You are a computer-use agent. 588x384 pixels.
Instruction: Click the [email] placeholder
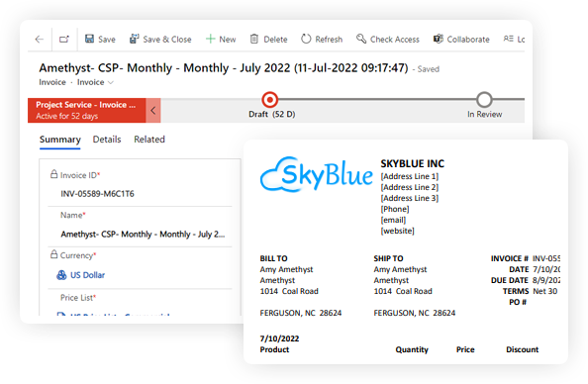(x=393, y=220)
